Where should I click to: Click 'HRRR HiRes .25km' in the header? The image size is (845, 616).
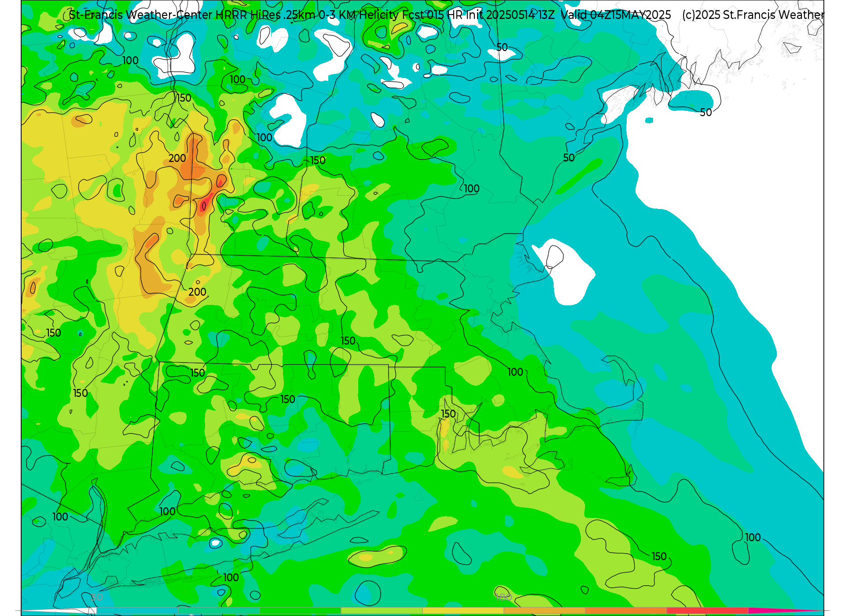coord(265,15)
